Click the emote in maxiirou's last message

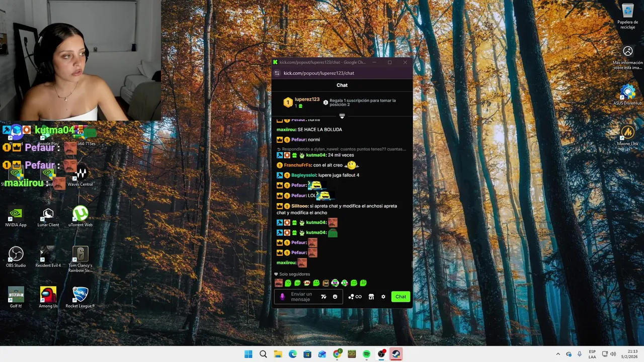coord(302,262)
